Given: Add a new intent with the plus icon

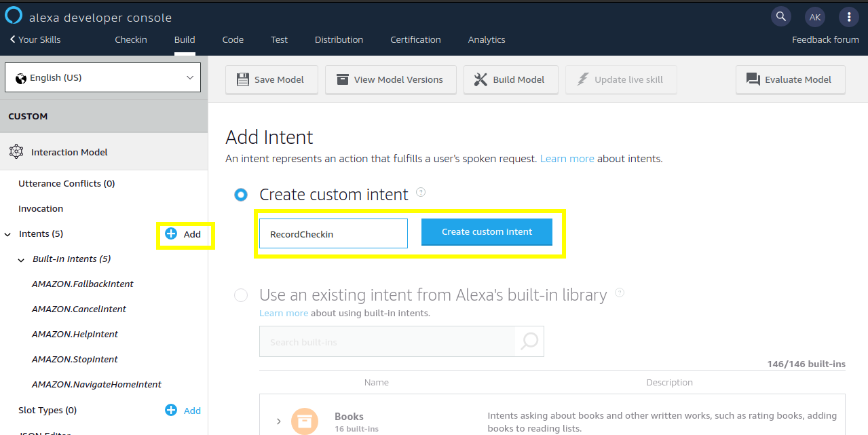Looking at the screenshot, I should [170, 234].
